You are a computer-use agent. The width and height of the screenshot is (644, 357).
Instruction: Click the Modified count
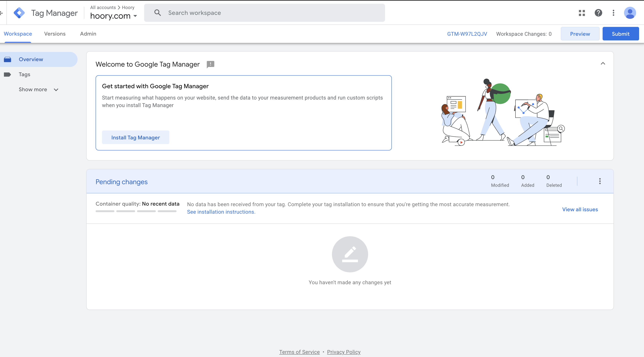coord(500,181)
